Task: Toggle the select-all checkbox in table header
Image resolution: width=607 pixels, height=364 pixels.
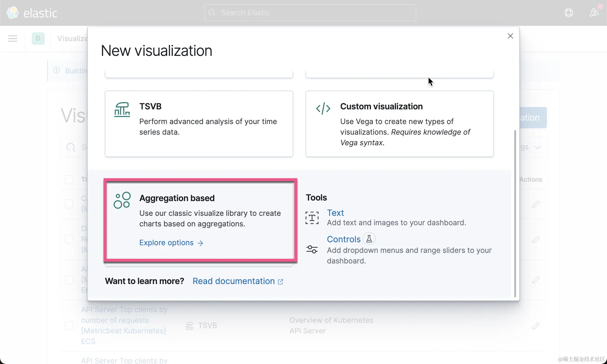Action: click(x=69, y=179)
